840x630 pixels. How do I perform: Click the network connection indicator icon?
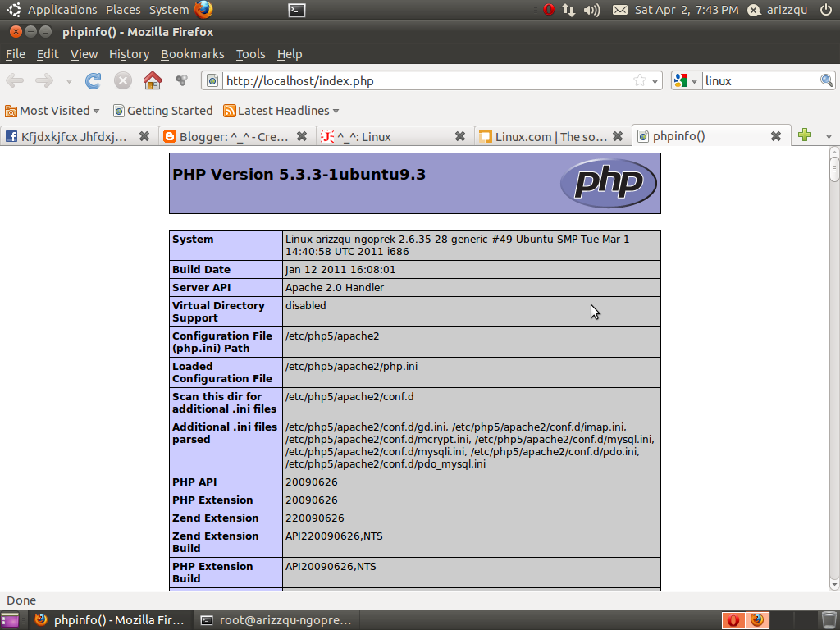[568, 10]
